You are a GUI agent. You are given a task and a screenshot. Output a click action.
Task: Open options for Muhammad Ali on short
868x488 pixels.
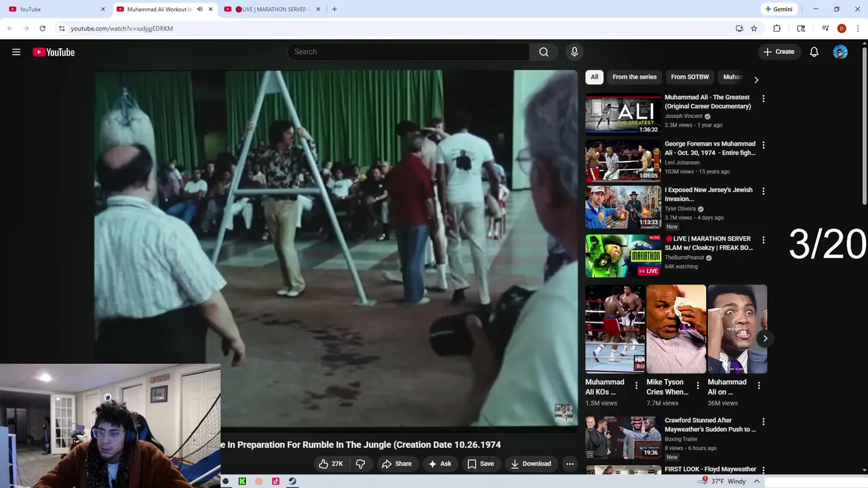tap(759, 385)
